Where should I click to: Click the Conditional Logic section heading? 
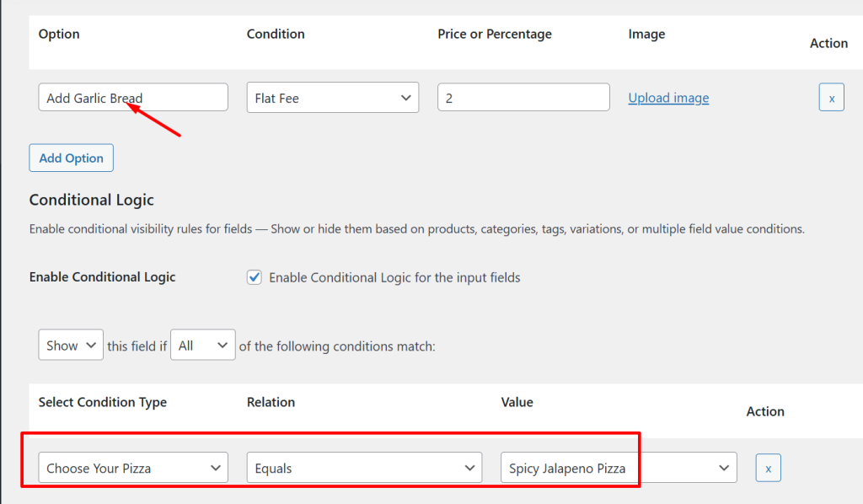pos(92,200)
